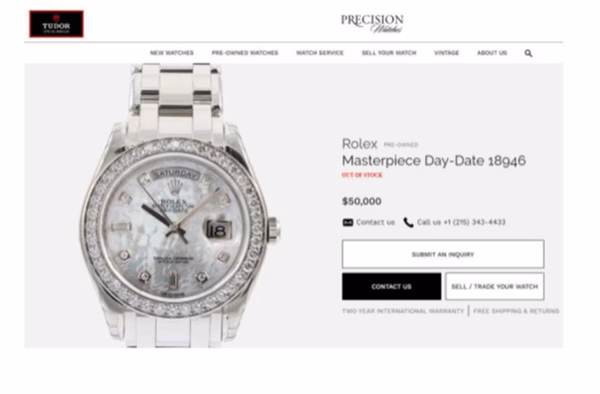Open the search magnifier icon
Screen dimensions: 600x394
[528, 53]
